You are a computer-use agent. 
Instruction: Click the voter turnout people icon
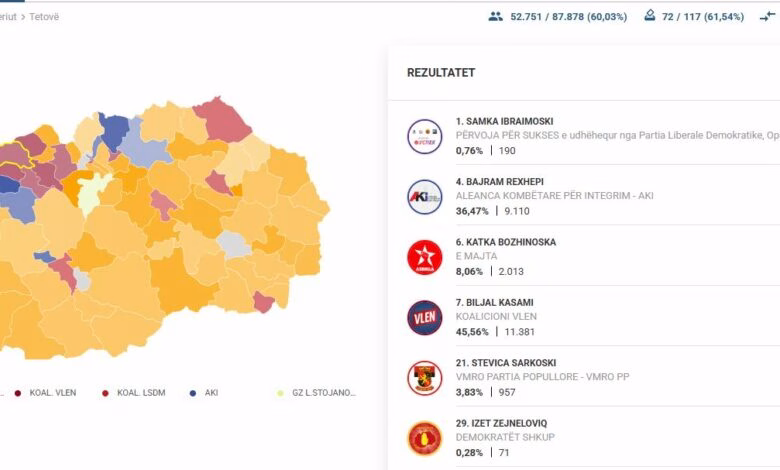pyautogui.click(x=496, y=16)
